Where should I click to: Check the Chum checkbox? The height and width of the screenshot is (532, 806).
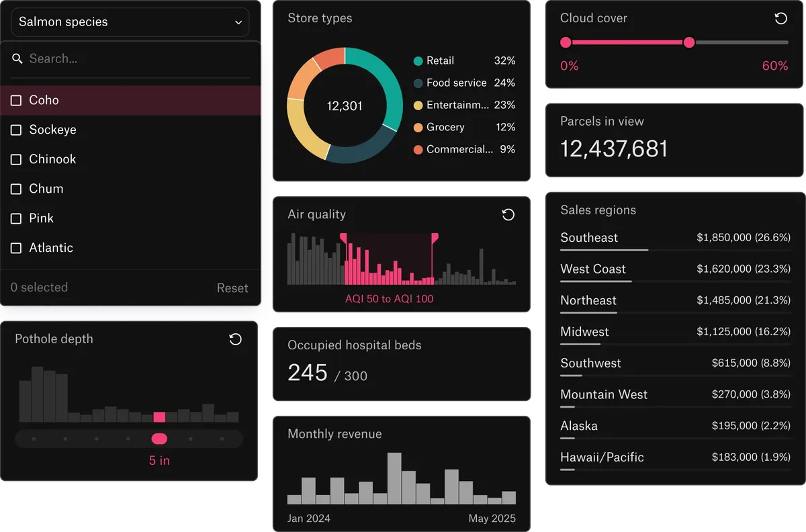tap(16, 189)
